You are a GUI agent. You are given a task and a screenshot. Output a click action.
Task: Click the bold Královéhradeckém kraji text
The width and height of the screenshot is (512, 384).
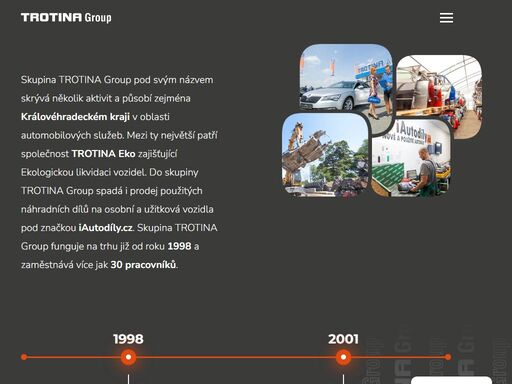(x=75, y=117)
